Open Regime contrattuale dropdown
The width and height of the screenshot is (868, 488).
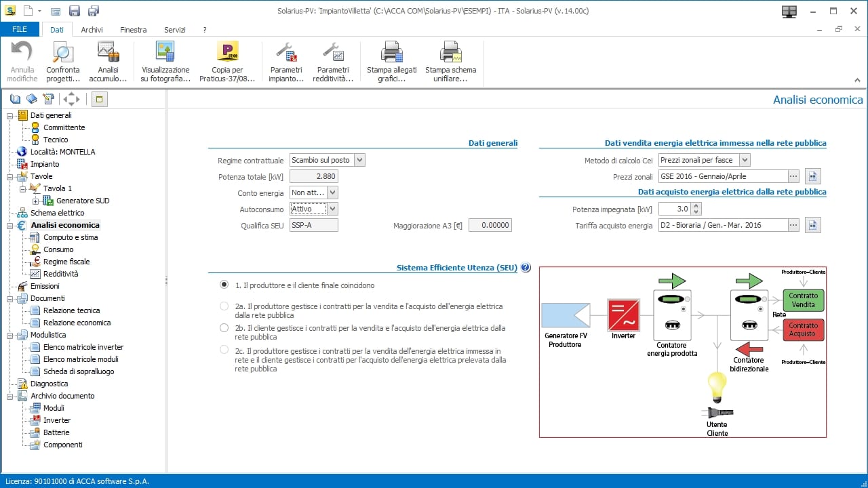tap(359, 160)
